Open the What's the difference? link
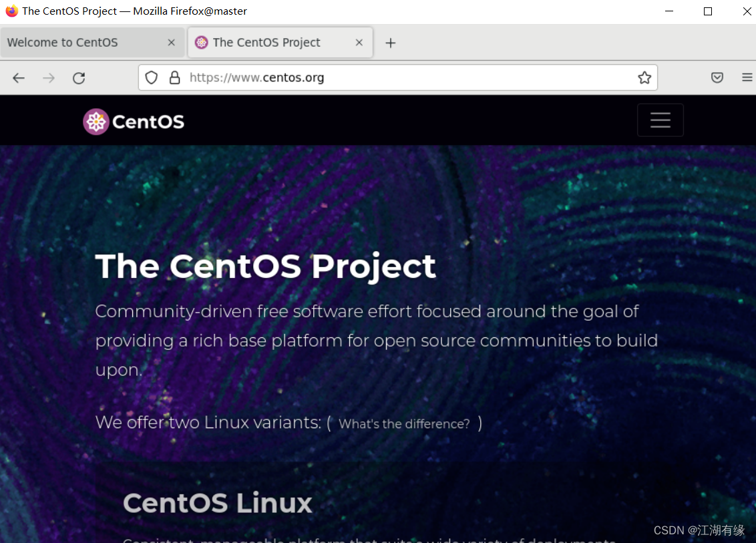The image size is (756, 543). (x=404, y=424)
